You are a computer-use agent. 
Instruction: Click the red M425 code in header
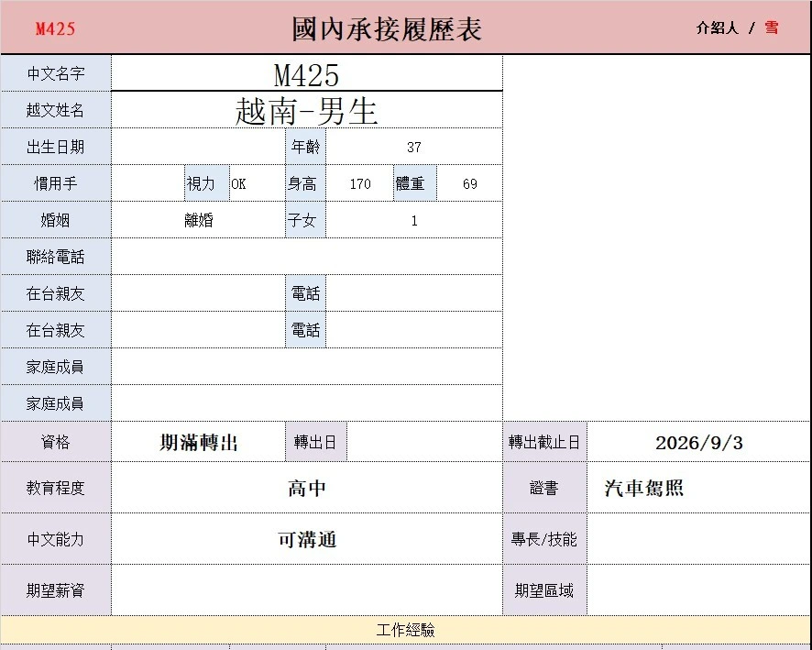(x=55, y=28)
